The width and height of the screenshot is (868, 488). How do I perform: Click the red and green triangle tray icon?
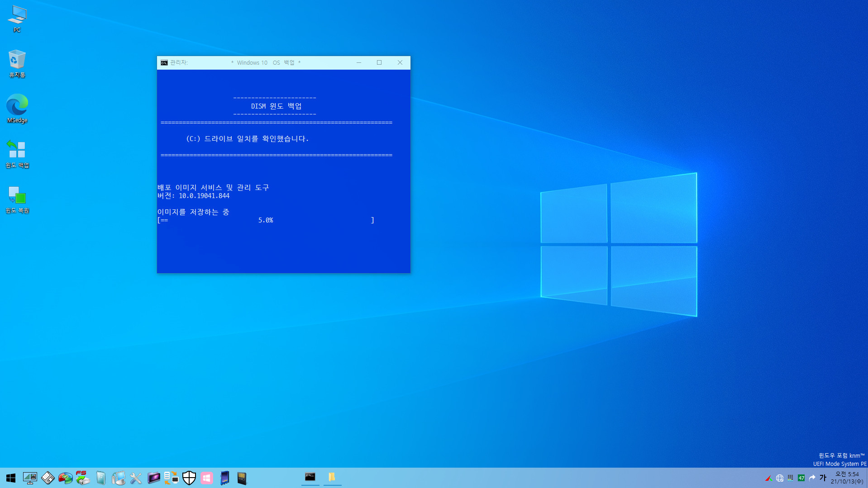click(x=768, y=478)
